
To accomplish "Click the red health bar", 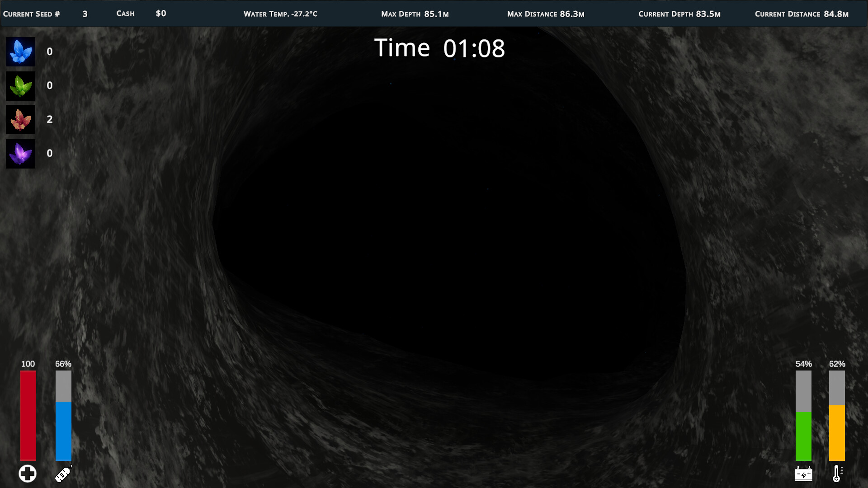I will 28,416.
